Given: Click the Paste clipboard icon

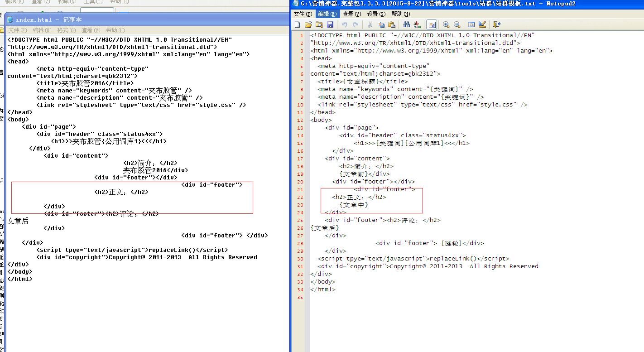Looking at the screenshot, I should tap(392, 24).
